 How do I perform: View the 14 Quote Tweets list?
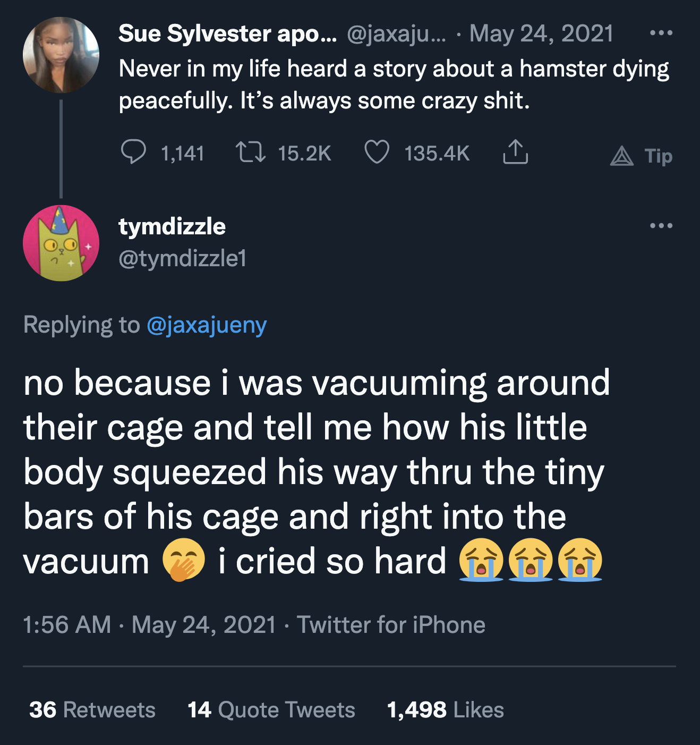pyautogui.click(x=270, y=709)
